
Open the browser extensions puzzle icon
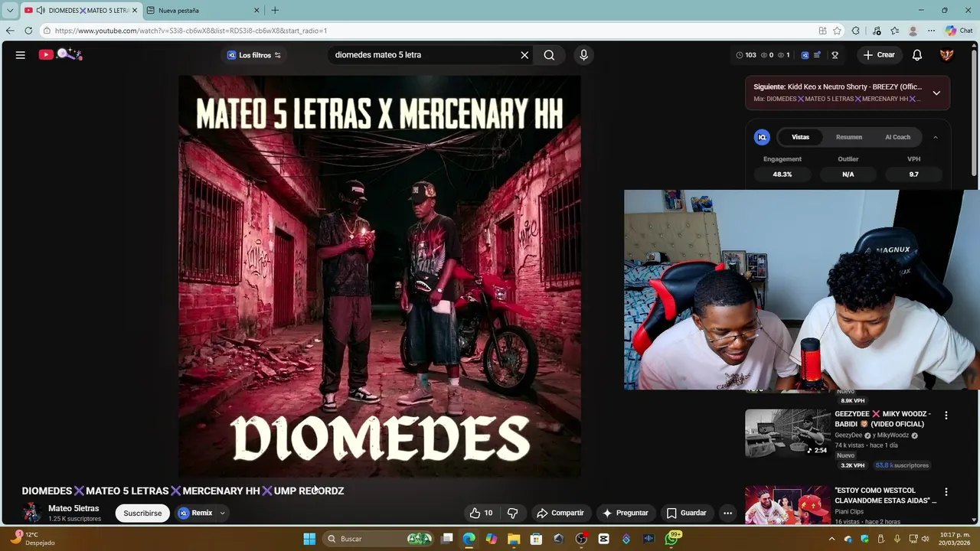pos(855,31)
